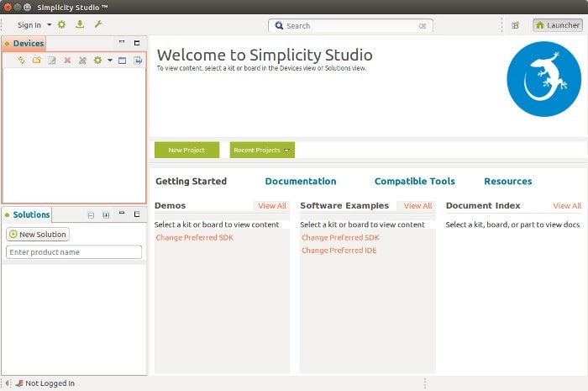Focus the Search input field
The width and height of the screenshot is (588, 391).
(x=350, y=26)
